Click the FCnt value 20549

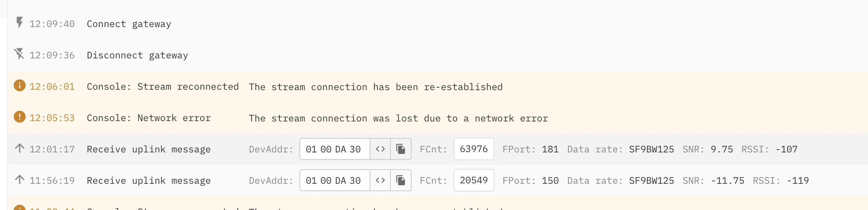(474, 180)
